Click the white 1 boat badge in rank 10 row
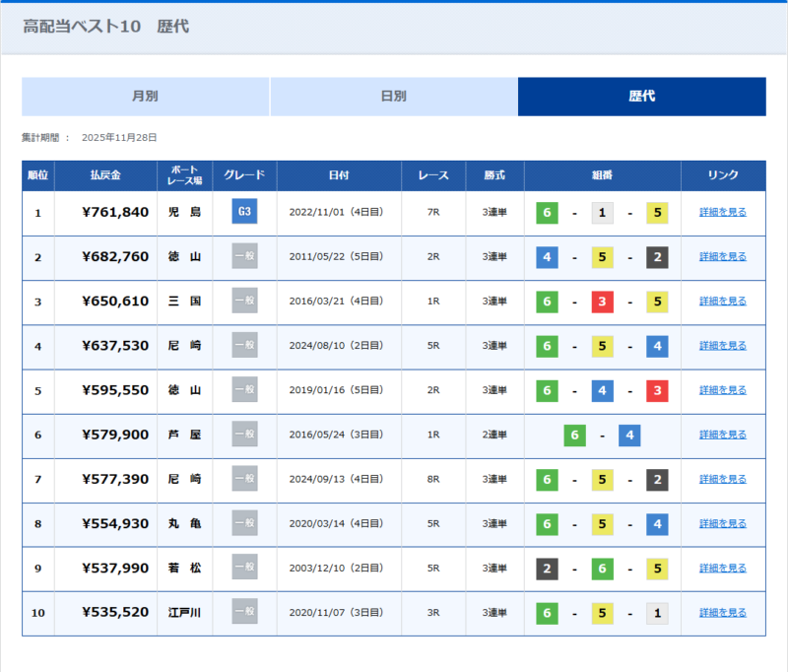 (657, 613)
